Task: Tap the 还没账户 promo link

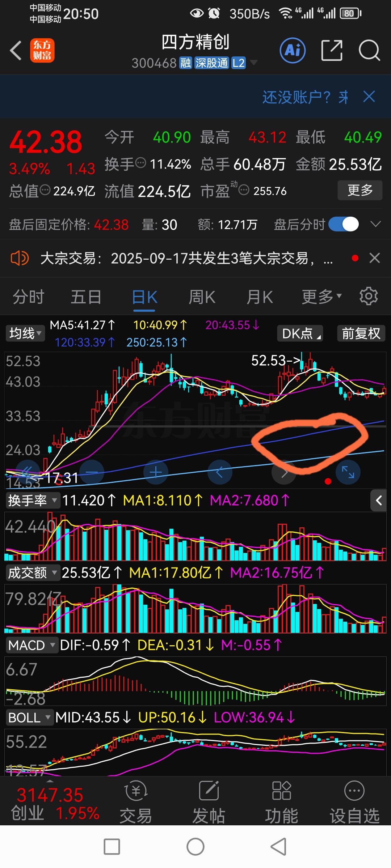Action: click(305, 97)
